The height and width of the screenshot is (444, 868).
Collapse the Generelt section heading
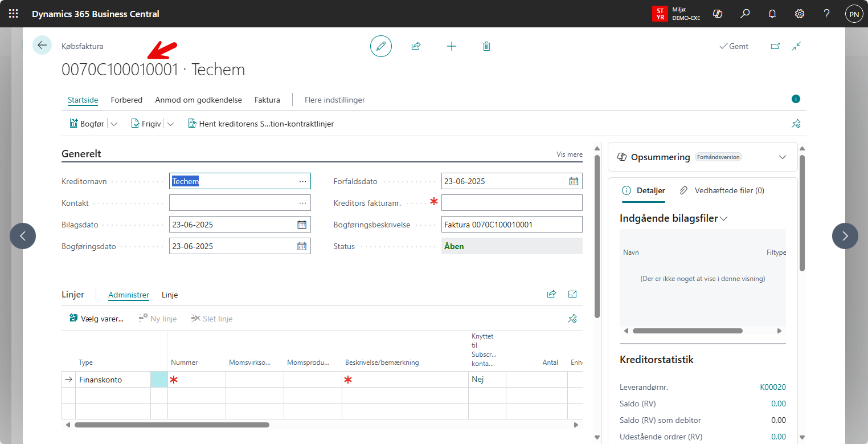[81, 154]
